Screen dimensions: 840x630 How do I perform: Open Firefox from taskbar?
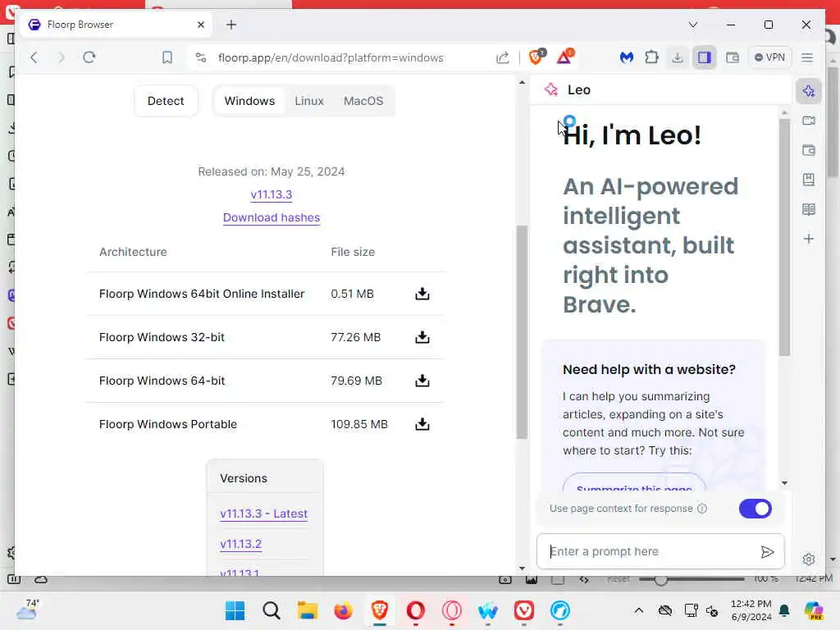344,610
